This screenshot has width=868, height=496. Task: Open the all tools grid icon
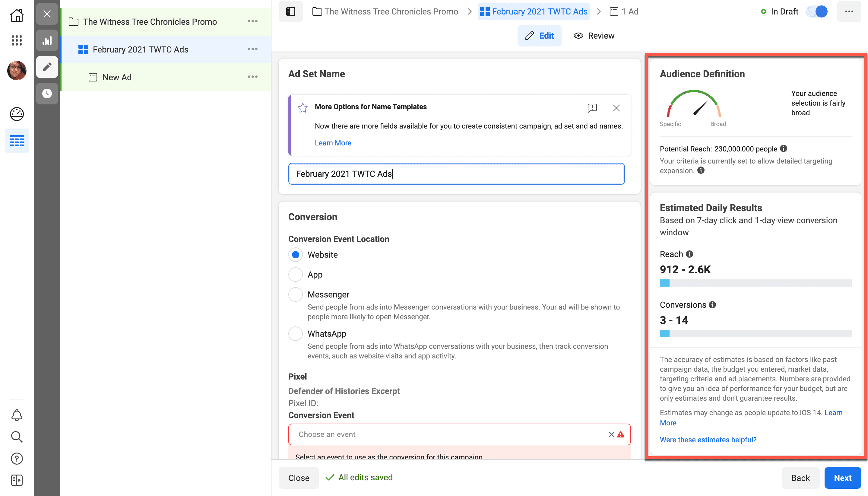click(x=17, y=40)
